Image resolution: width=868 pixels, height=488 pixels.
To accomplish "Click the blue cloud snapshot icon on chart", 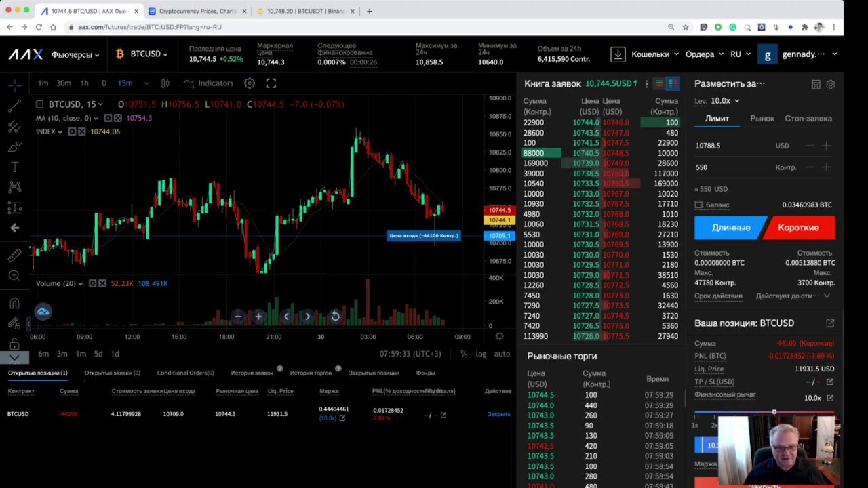I will coord(43,312).
